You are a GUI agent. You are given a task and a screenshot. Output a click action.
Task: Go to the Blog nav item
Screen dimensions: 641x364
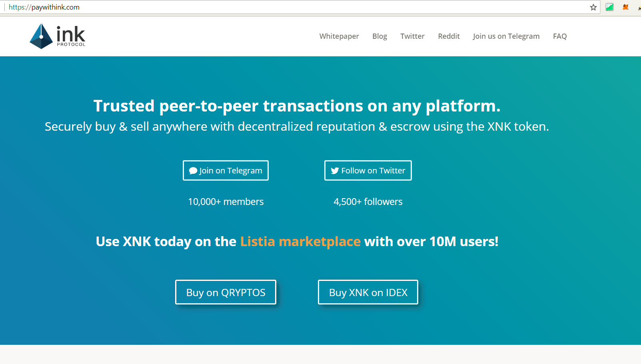[379, 36]
